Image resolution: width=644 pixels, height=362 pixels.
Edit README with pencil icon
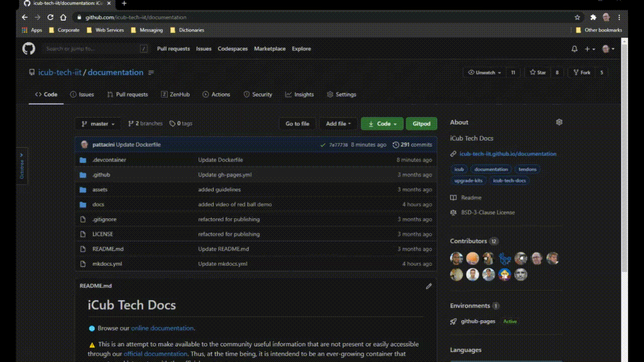[429, 286]
